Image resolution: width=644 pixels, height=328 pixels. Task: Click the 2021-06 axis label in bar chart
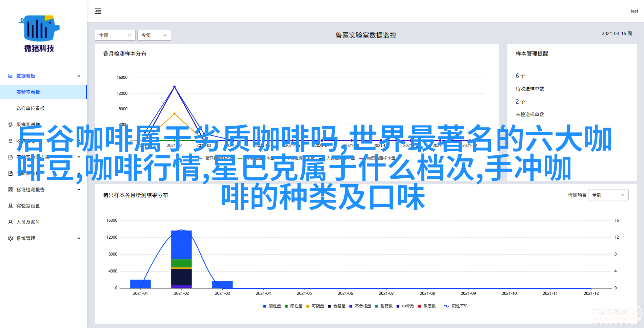coord(345,293)
